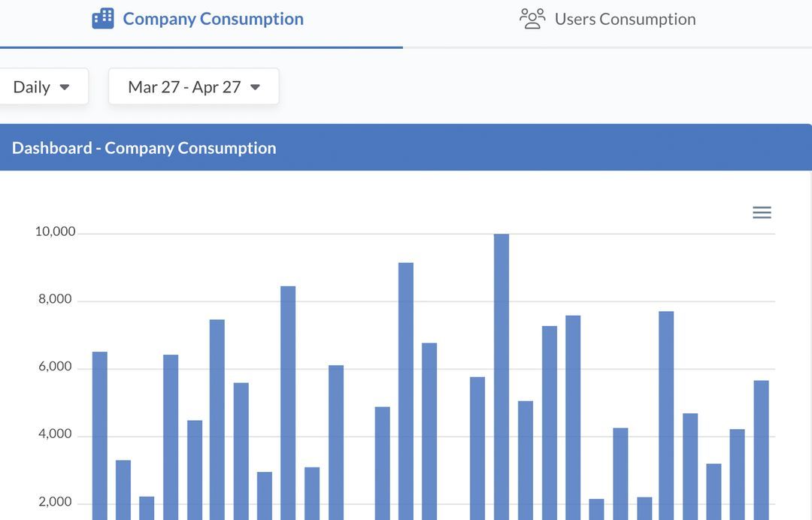Click the building icon beside Company Consumption
The width and height of the screenshot is (812, 520).
pyautogui.click(x=103, y=19)
